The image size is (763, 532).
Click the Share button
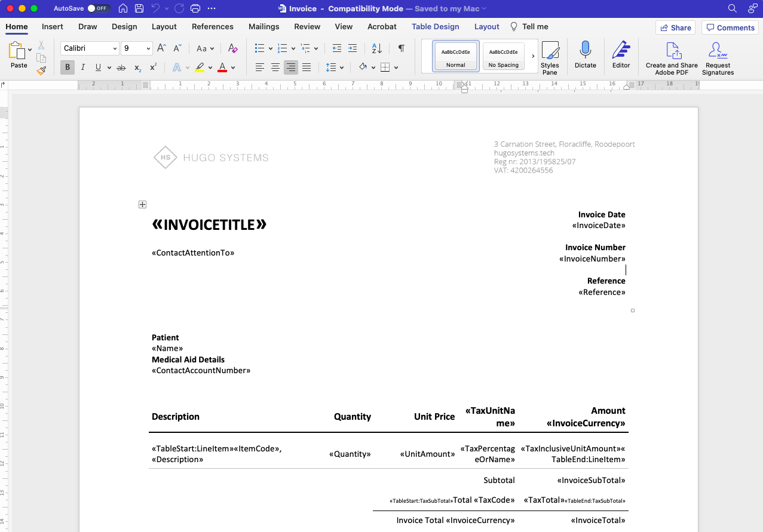pyautogui.click(x=675, y=27)
